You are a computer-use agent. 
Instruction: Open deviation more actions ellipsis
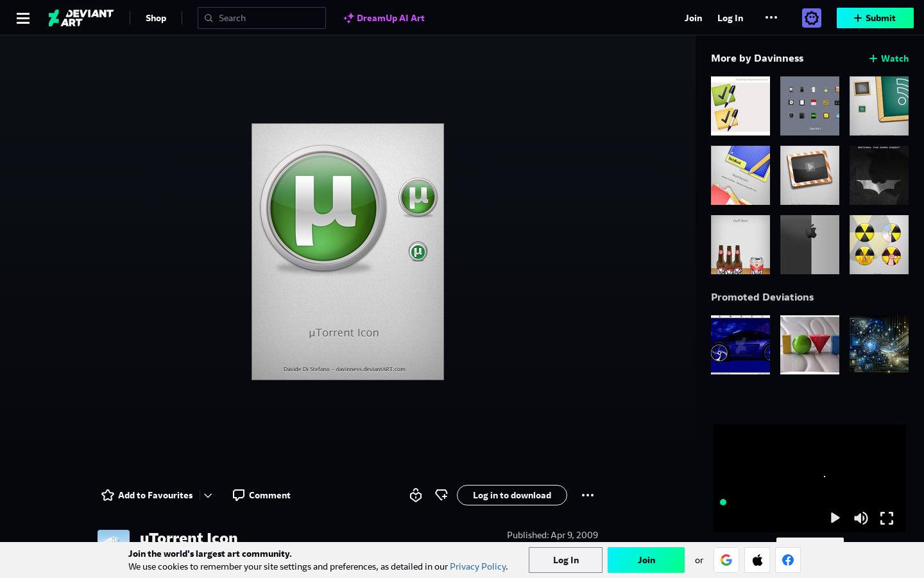tap(588, 495)
